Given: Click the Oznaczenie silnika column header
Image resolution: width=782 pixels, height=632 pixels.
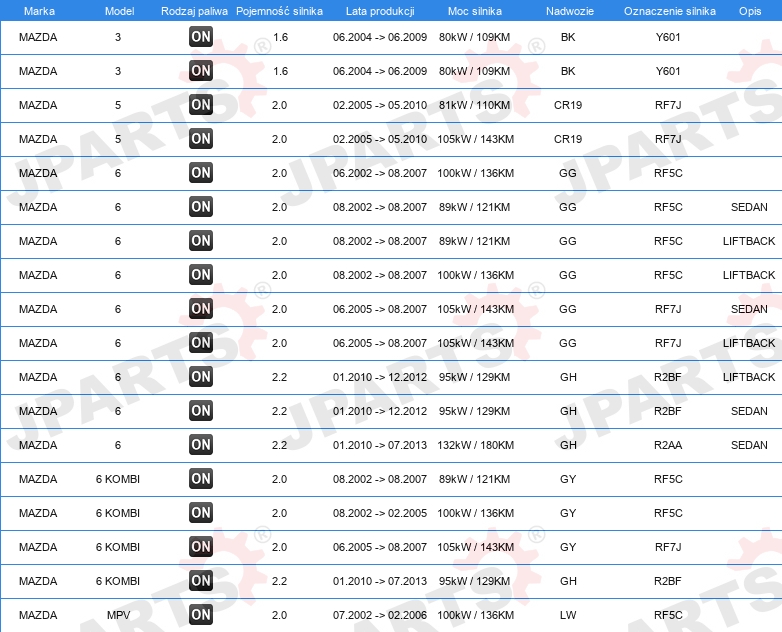Looking at the screenshot, I should click(x=670, y=11).
